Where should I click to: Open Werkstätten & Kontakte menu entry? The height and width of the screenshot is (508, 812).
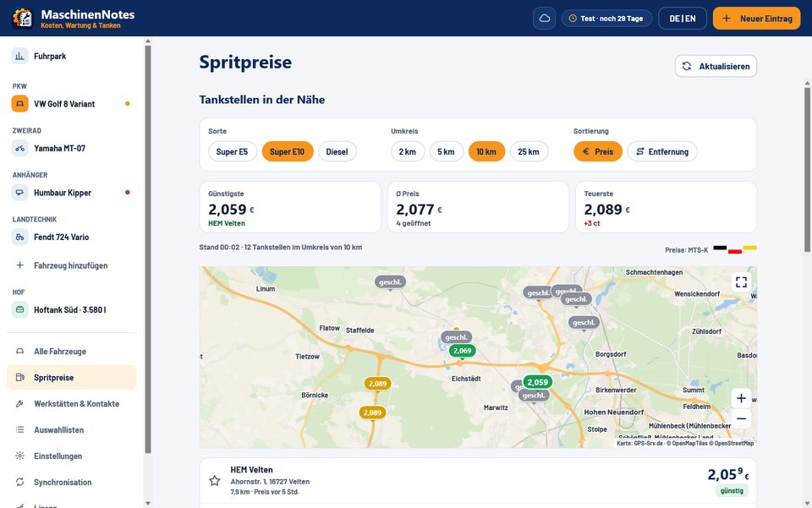tap(71, 403)
